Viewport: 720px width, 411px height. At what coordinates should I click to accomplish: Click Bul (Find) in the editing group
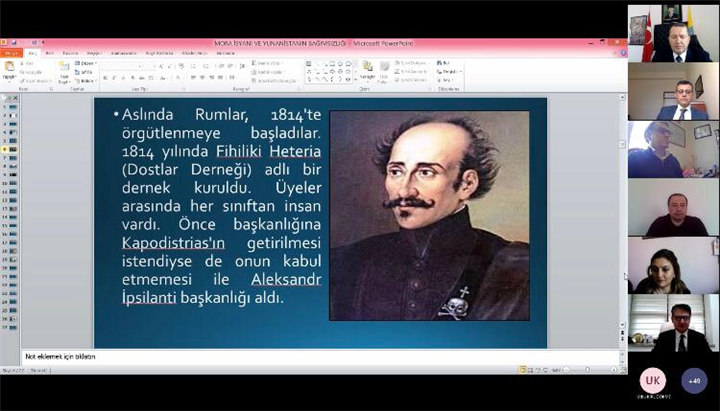(444, 63)
